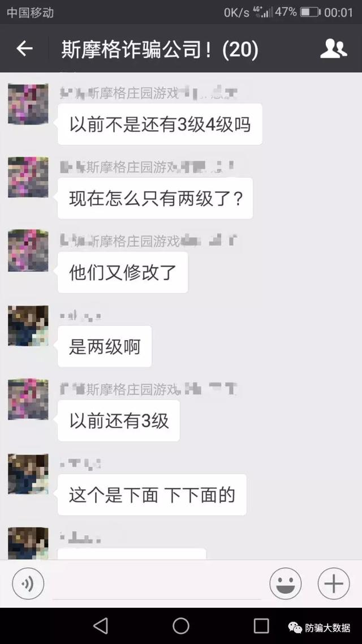Select message bubble "他们又修改了"
Viewport: 362px width, 644px height.
pyautogui.click(x=123, y=272)
